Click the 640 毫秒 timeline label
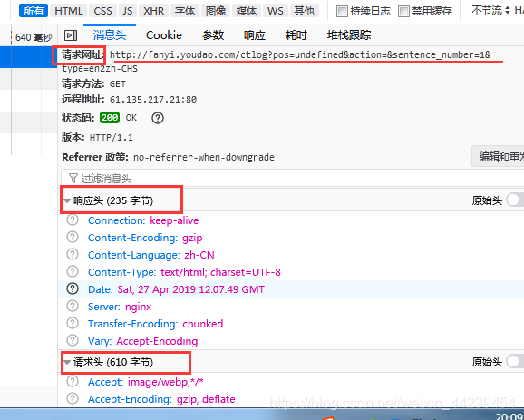 [x=34, y=37]
